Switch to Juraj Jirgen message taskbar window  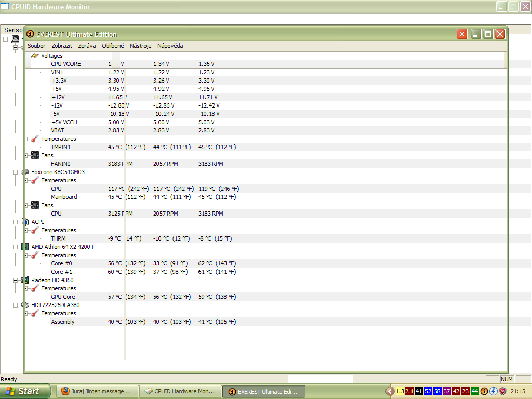[98, 391]
